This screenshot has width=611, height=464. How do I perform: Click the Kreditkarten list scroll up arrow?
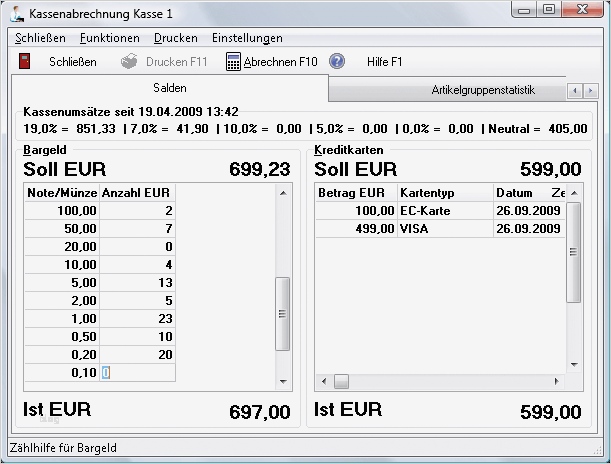[574, 193]
